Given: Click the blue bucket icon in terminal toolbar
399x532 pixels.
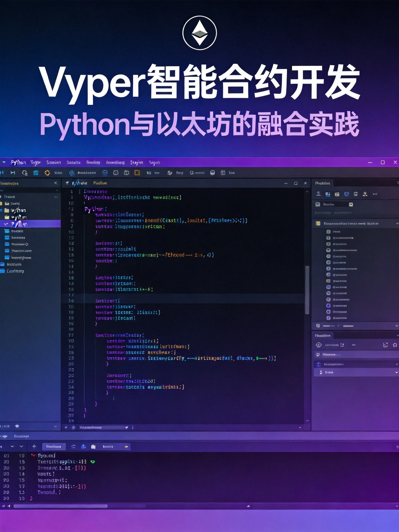Looking at the screenshot, I should pos(83,446).
